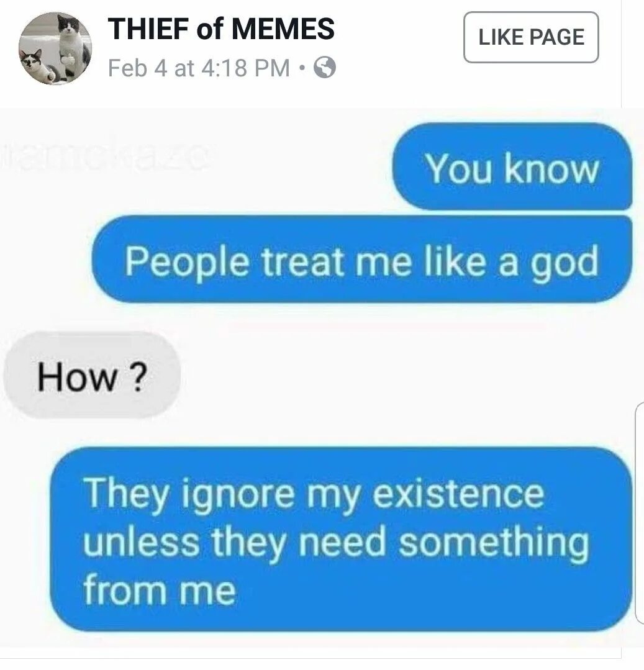Screen dimensions: 644x670
Task: Click the question mark after 'How'
Action: [138, 377]
